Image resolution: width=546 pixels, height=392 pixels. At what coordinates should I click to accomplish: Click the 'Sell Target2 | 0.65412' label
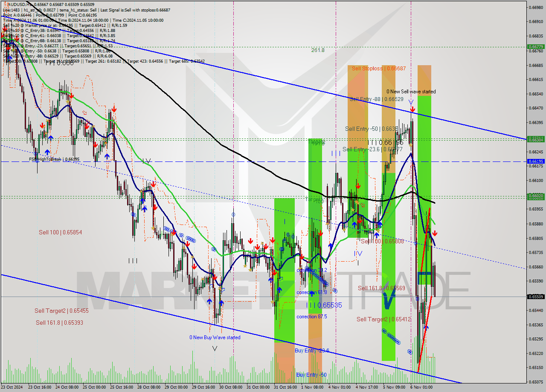(x=383, y=319)
